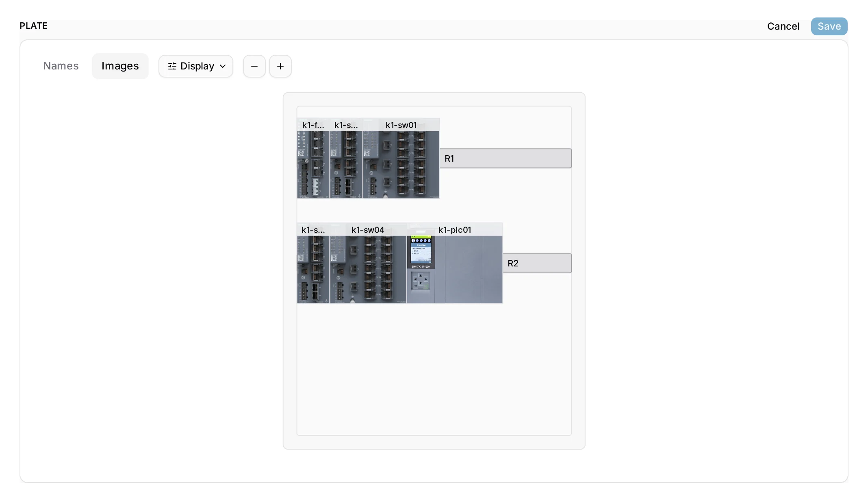
Task: Click the Save button
Action: (829, 26)
